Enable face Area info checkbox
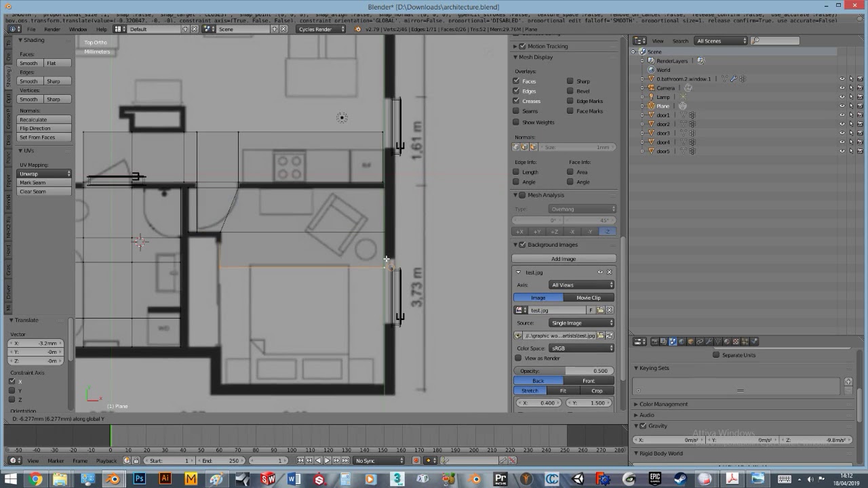The height and width of the screenshot is (488, 868). pos(570,172)
